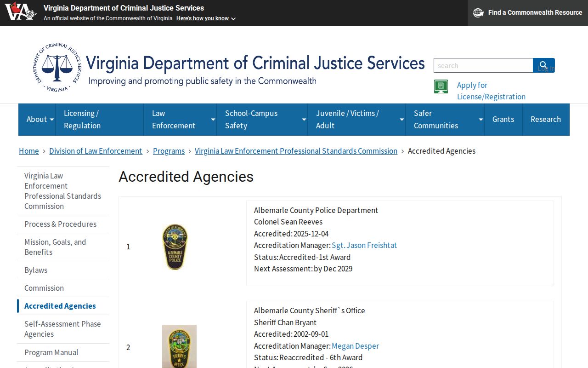Viewport: 588px width, 368px height.
Task: Open the sidebar Virginia Law Enforcement Professional Standards Commission link
Action: pyautogui.click(x=63, y=191)
